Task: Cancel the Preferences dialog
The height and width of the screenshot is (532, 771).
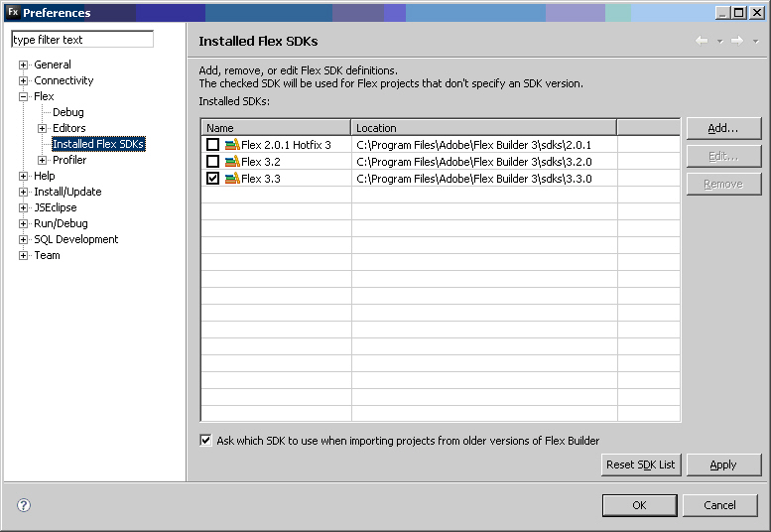Action: click(719, 505)
